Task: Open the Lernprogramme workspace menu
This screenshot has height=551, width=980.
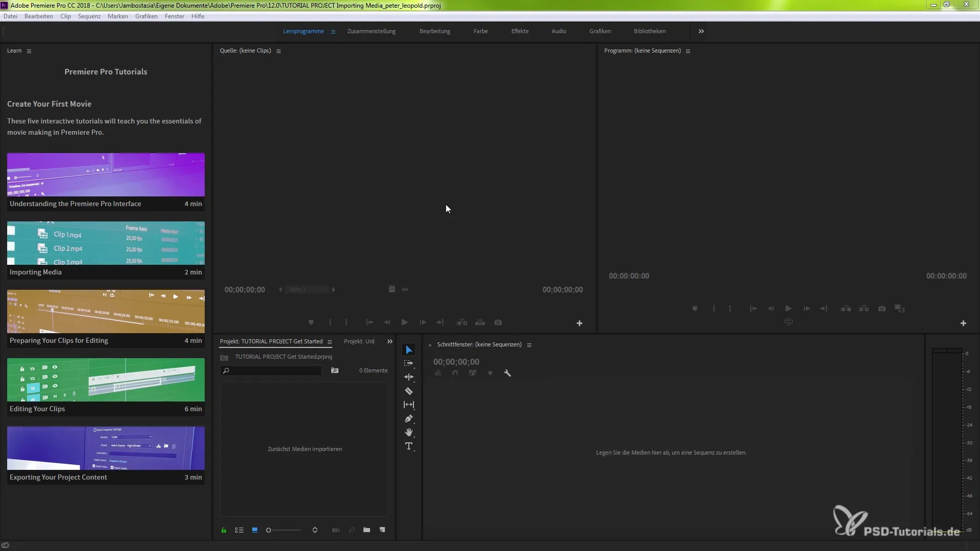Action: point(333,32)
